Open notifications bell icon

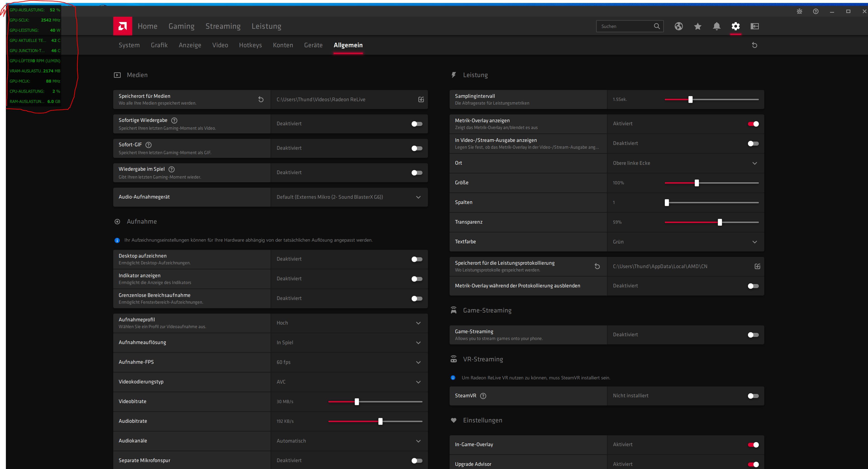tap(717, 26)
